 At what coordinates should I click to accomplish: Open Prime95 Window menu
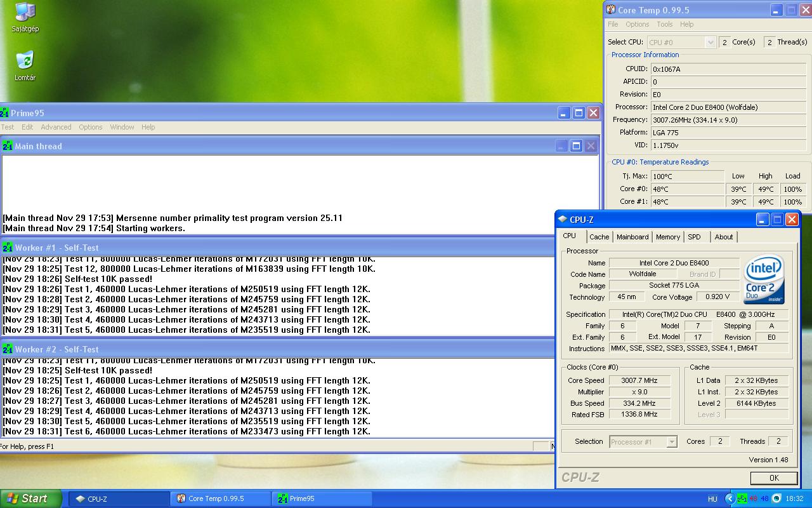click(x=122, y=127)
